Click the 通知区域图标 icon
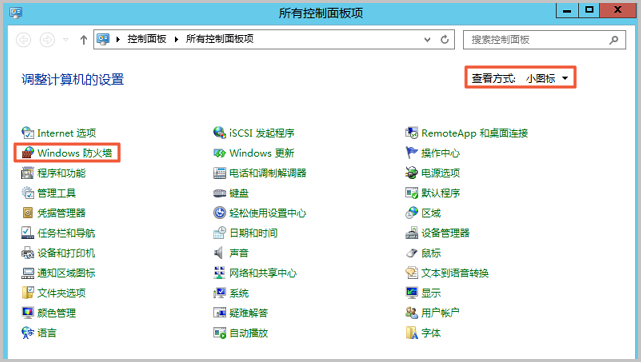Image resolution: width=641 pixels, height=362 pixels. click(27, 273)
